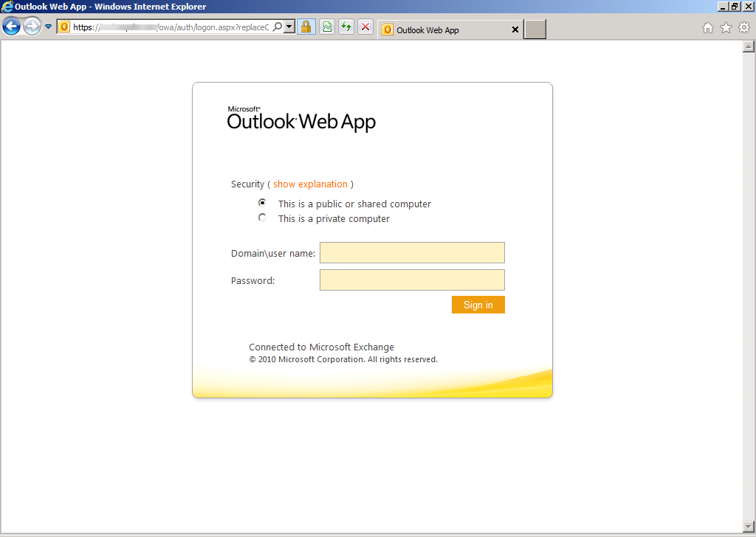Open Favorites with the star icon

pyautogui.click(x=726, y=28)
